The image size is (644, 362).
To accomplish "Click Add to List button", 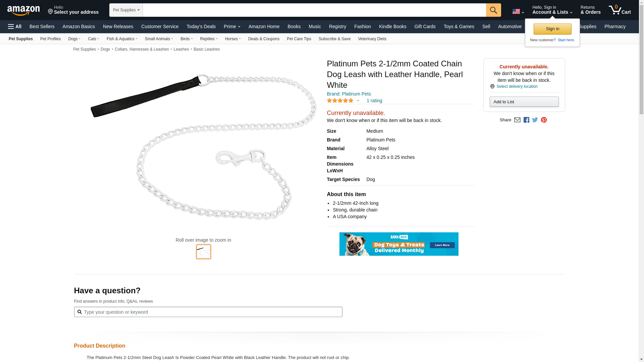I will pyautogui.click(x=524, y=102).
